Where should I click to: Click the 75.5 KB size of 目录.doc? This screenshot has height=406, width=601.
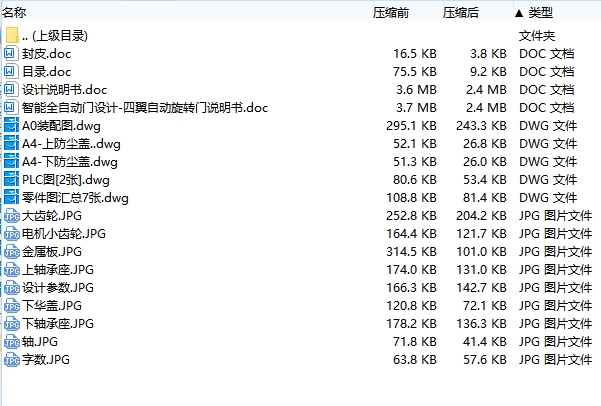point(415,72)
